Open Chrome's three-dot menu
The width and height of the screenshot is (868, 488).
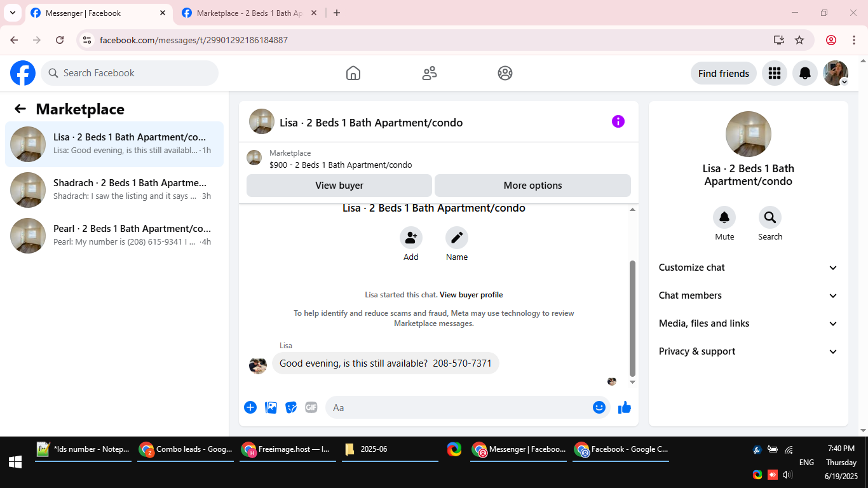point(854,40)
